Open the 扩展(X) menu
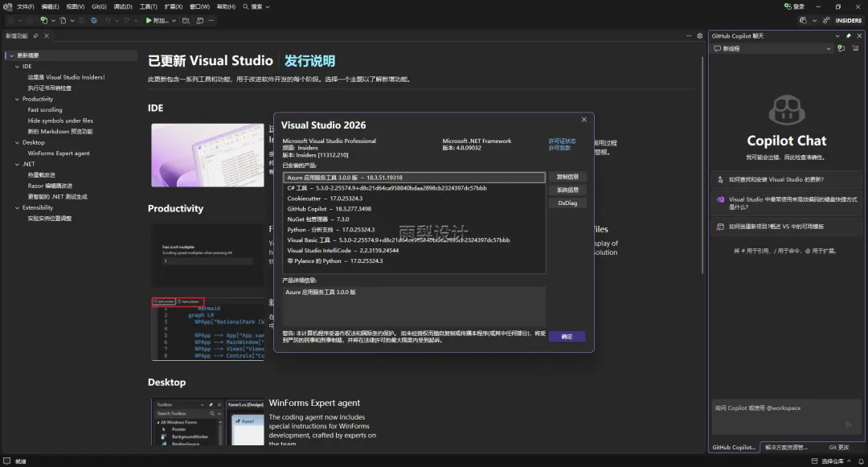 pos(174,6)
